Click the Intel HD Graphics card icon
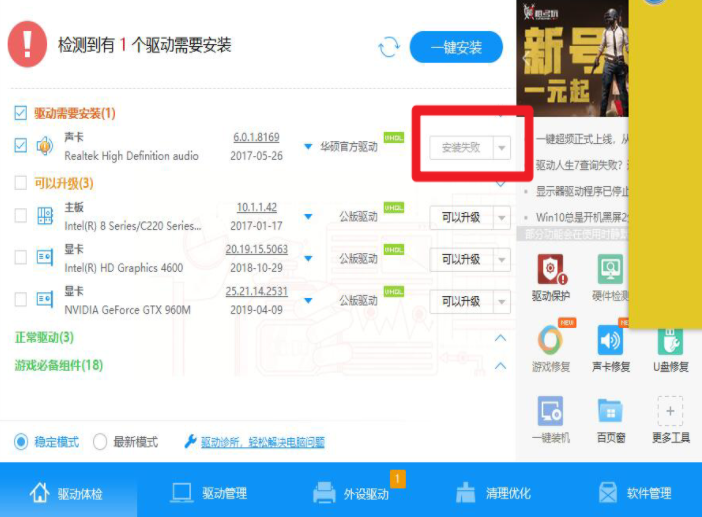This screenshot has height=517, width=702. [45, 257]
